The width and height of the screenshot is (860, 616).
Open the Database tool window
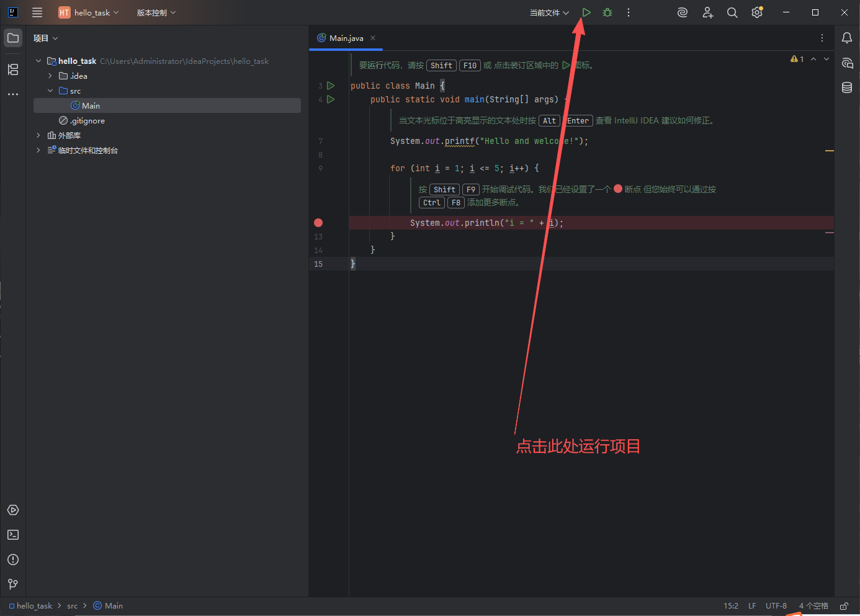[x=847, y=87]
